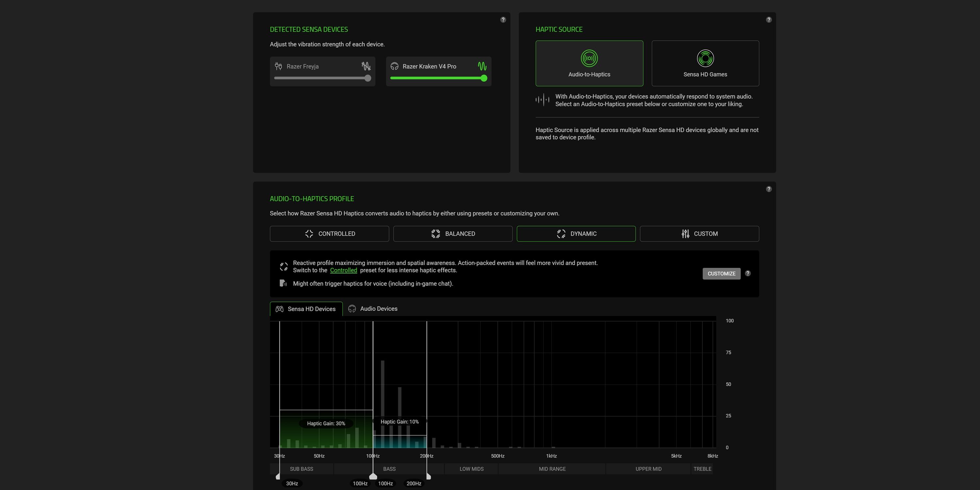Viewport: 980px width, 490px height.
Task: Click the Razer Freyja device name
Action: tap(302, 66)
